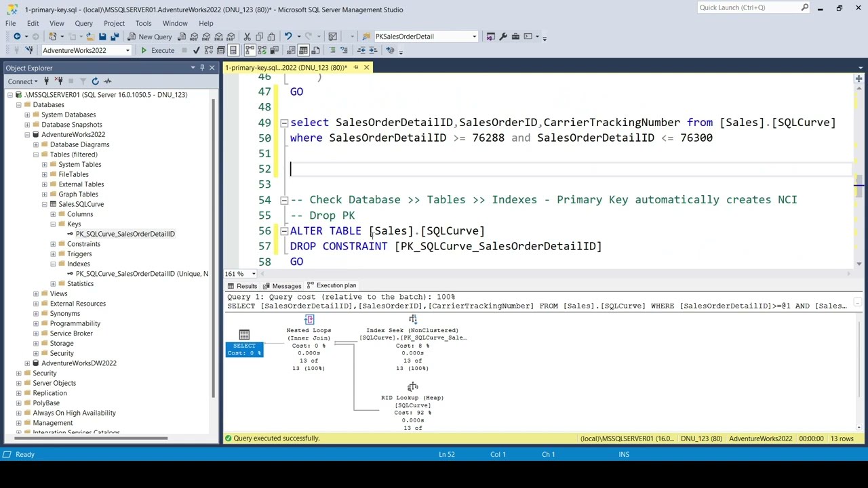Click the Undo arrow icon

[288, 37]
